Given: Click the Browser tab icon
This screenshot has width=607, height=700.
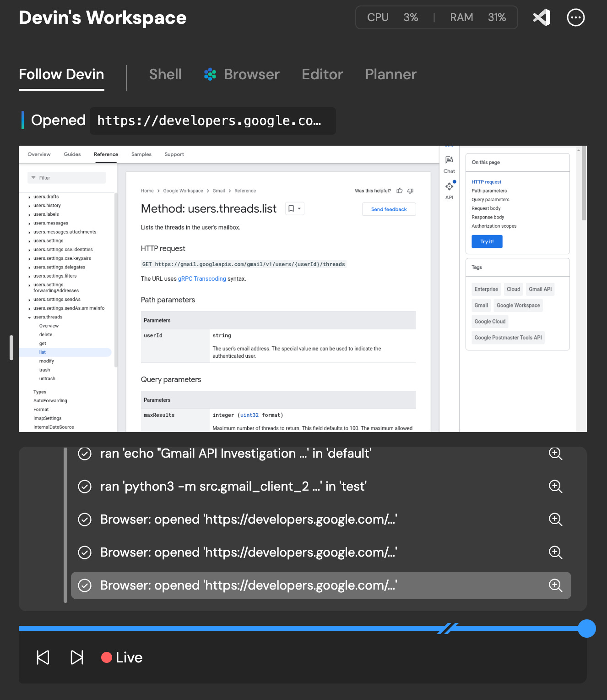Looking at the screenshot, I should [x=210, y=74].
